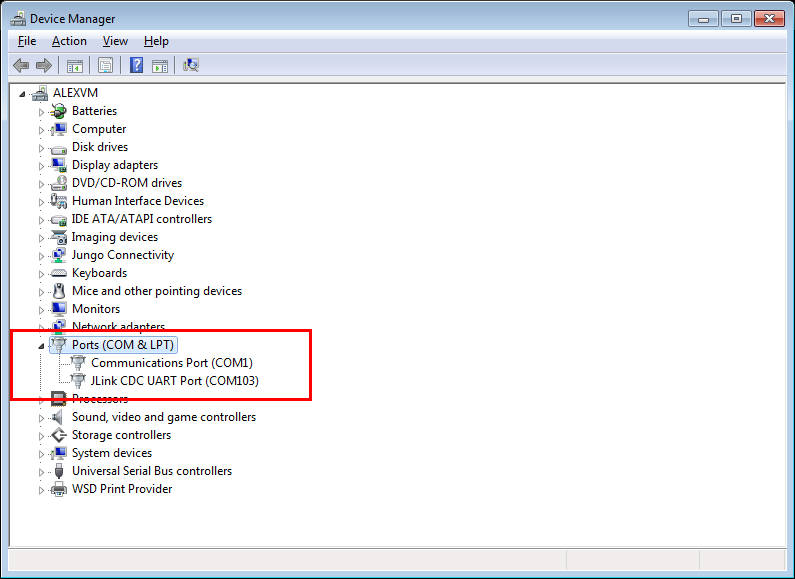
Task: Collapse the Ports (COM & LPT) node
Action: click(x=42, y=346)
